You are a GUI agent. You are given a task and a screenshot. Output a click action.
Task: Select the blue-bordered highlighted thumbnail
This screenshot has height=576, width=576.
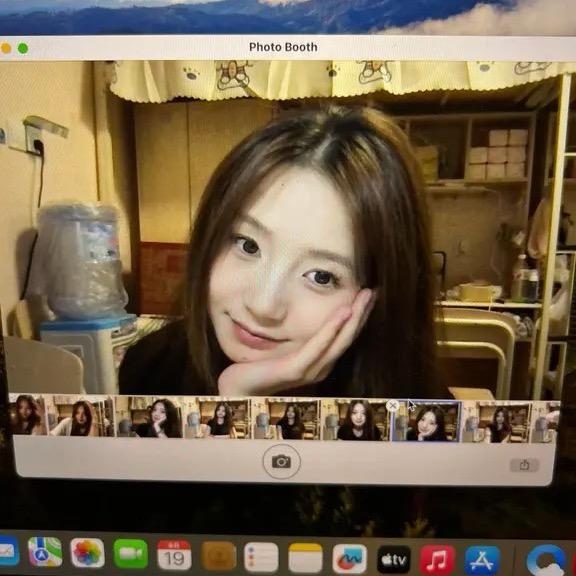tap(426, 421)
